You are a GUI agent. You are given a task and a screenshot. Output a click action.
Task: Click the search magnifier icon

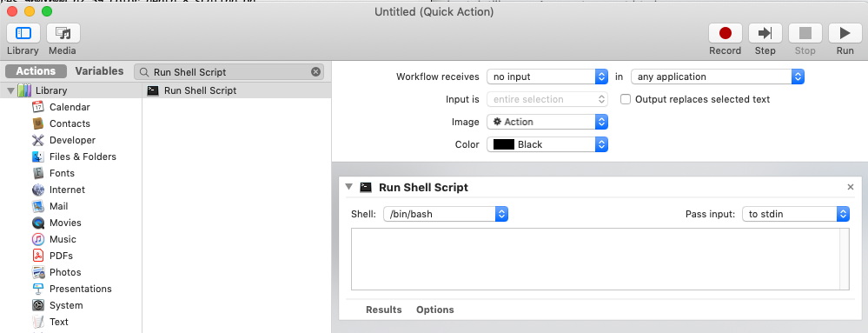[144, 72]
